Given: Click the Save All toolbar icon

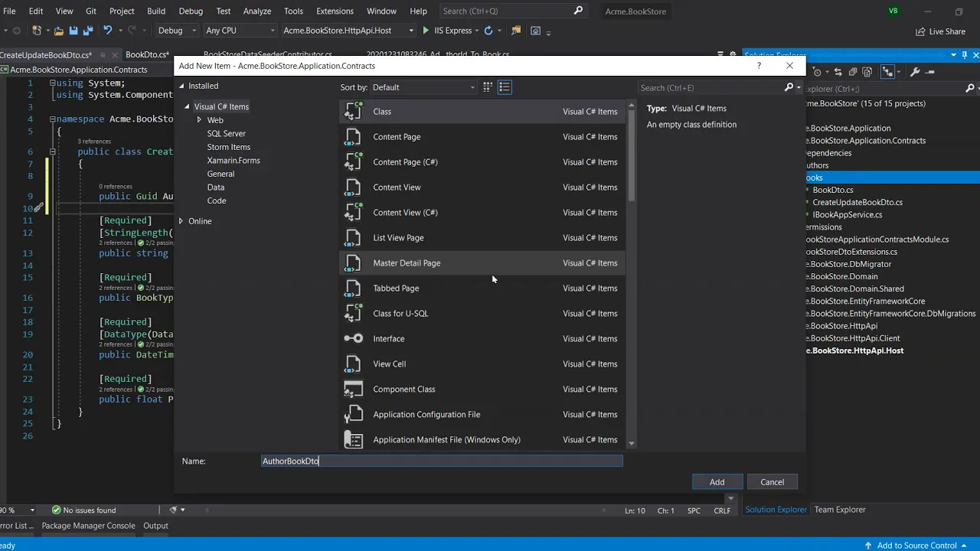Looking at the screenshot, I should (x=88, y=31).
